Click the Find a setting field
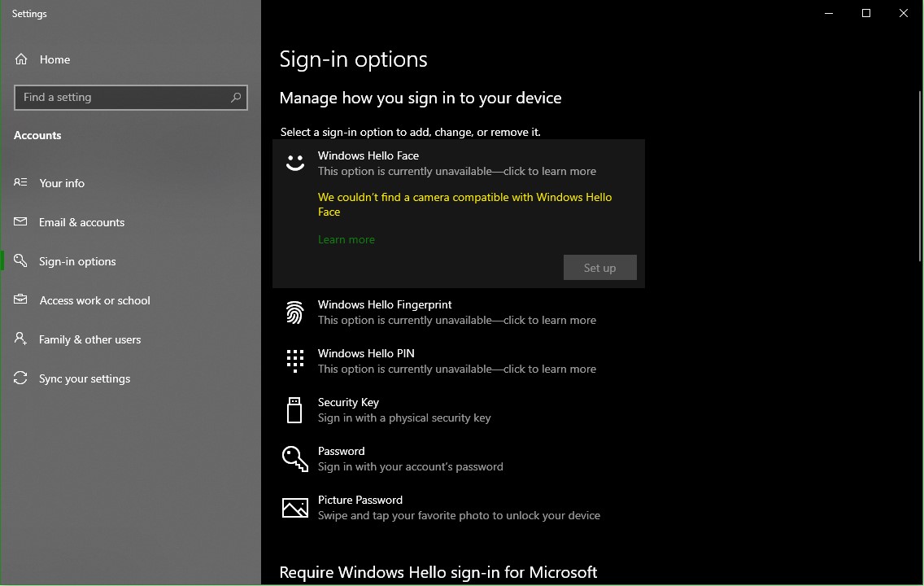The height and width of the screenshot is (586, 924). (x=131, y=98)
